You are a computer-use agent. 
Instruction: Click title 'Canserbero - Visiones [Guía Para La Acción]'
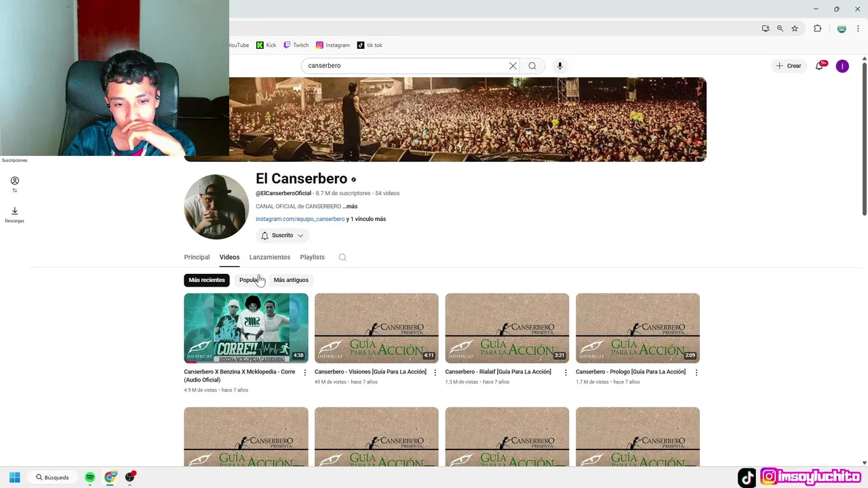(370, 372)
